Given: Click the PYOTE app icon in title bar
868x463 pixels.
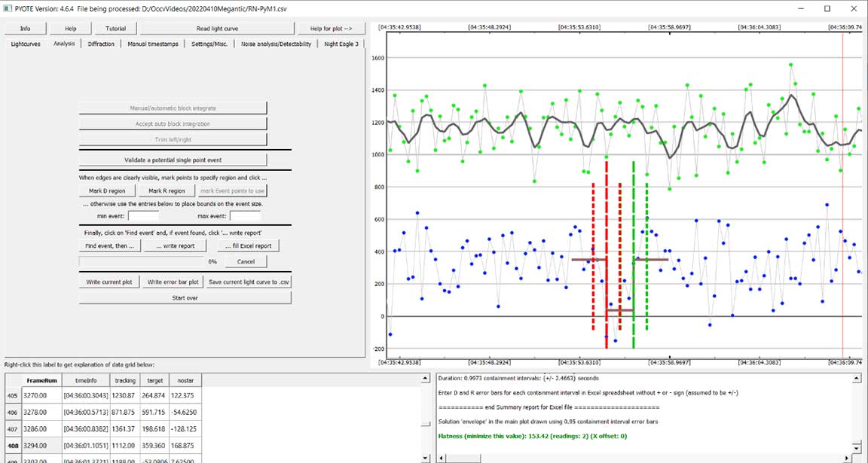Looking at the screenshot, I should pos(8,8).
